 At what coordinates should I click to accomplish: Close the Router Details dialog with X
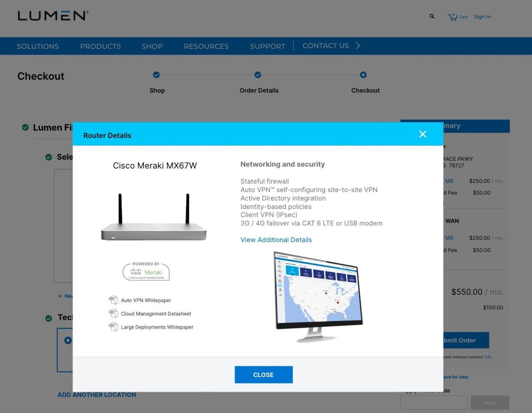click(x=423, y=134)
